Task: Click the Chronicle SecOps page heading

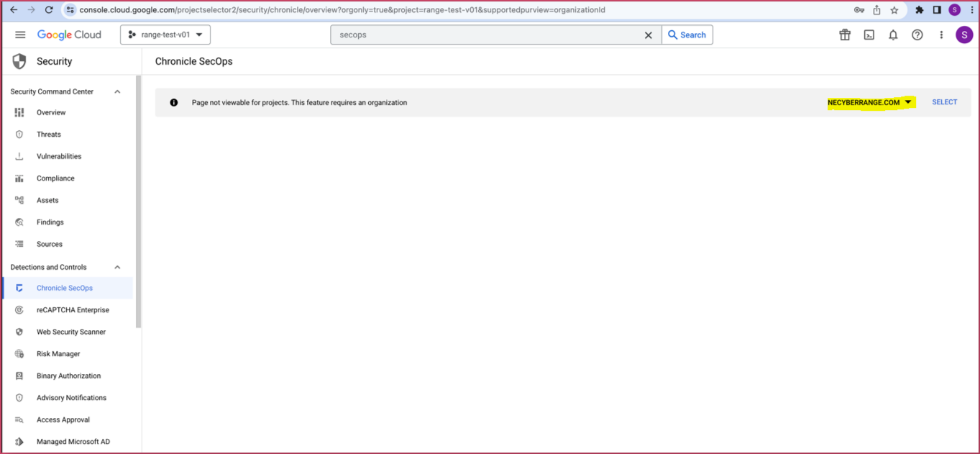Action: pos(194,61)
